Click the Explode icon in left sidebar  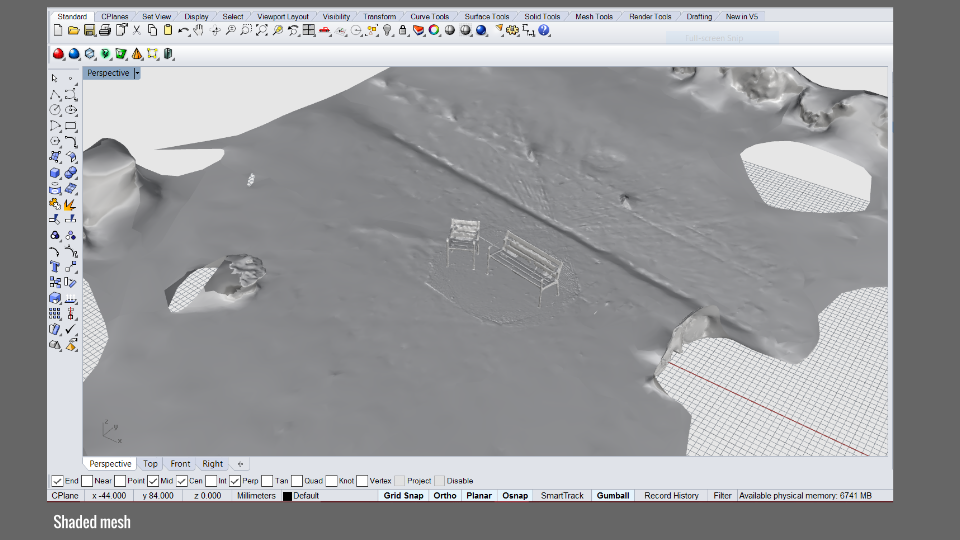click(x=71, y=205)
